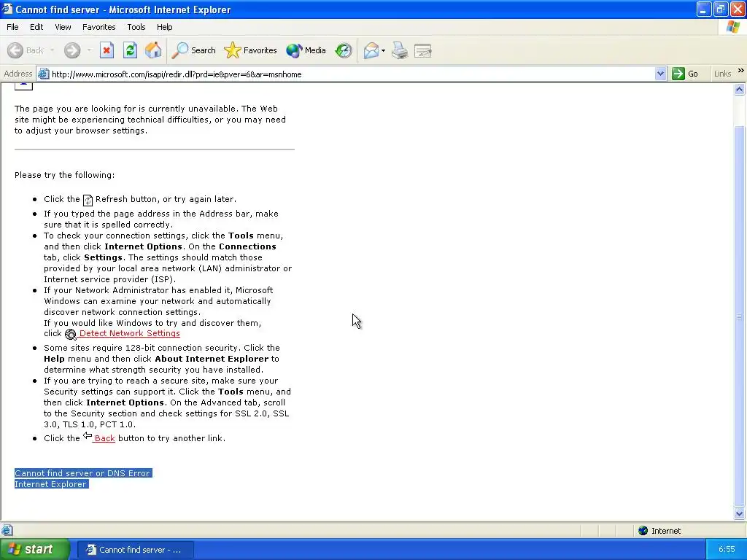Click the Forward arrow button
Screen dimensions: 747x560
(x=72, y=50)
